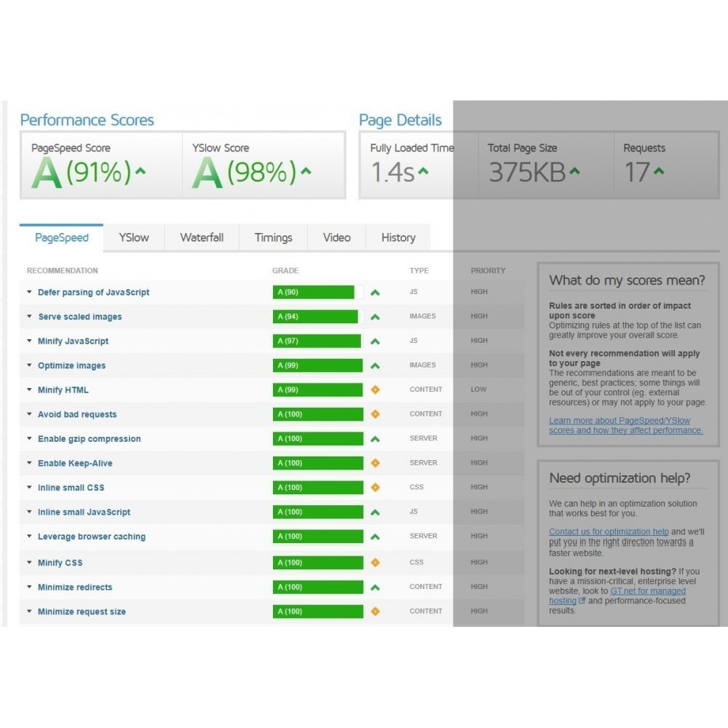Click the orange diamond for Minify CSS
This screenshot has height=728, width=728.
[375, 563]
